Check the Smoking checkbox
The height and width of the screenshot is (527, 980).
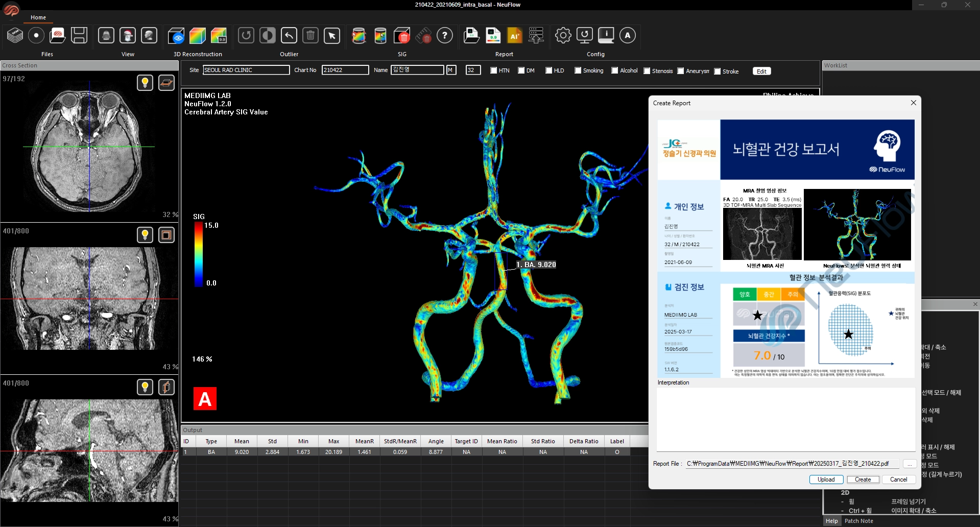(578, 70)
